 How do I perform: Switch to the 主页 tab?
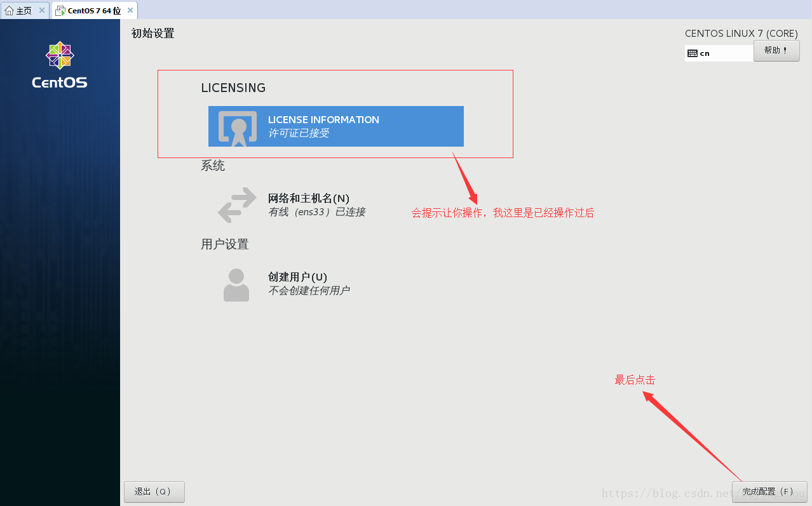click(x=25, y=11)
